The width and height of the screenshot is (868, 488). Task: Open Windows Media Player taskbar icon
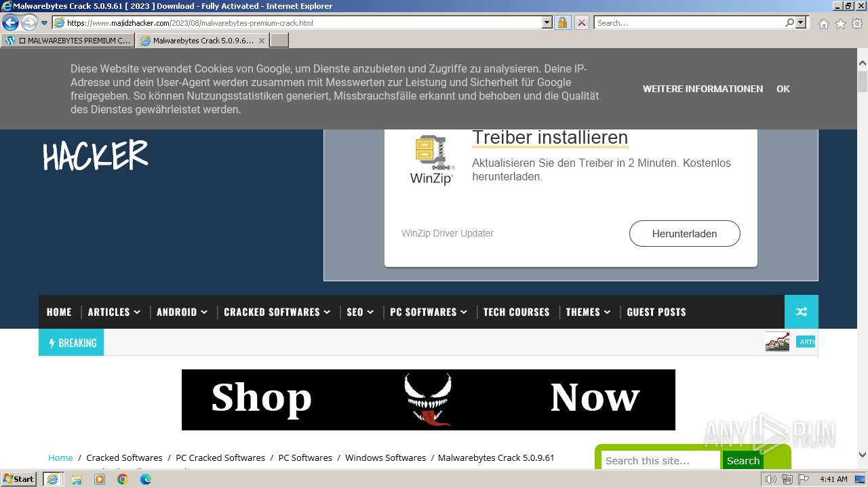[100, 479]
